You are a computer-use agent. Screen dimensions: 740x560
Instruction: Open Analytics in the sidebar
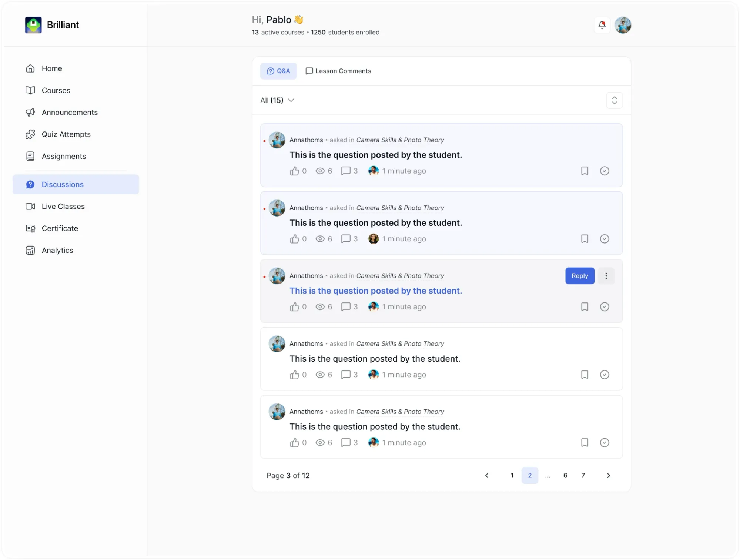pyautogui.click(x=76, y=250)
